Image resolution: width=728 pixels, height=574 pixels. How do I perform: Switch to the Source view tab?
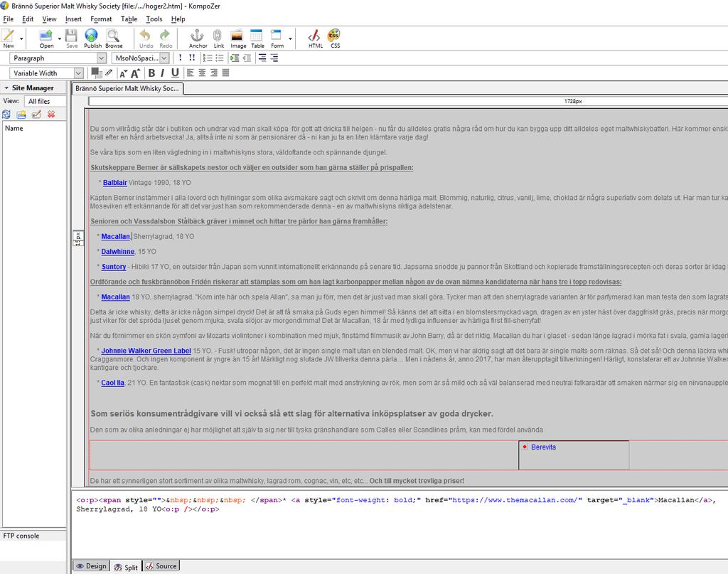coord(161,566)
